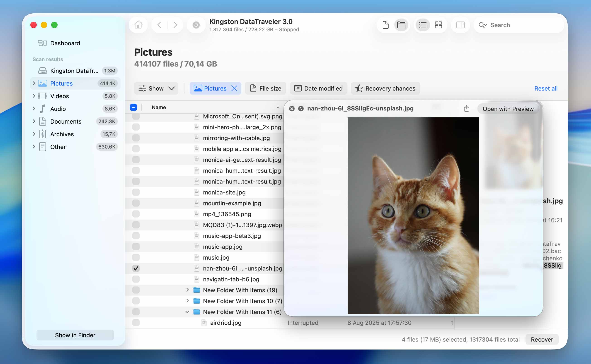Switch to folder view icon
Image resolution: width=591 pixels, height=364 pixels.
401,25
